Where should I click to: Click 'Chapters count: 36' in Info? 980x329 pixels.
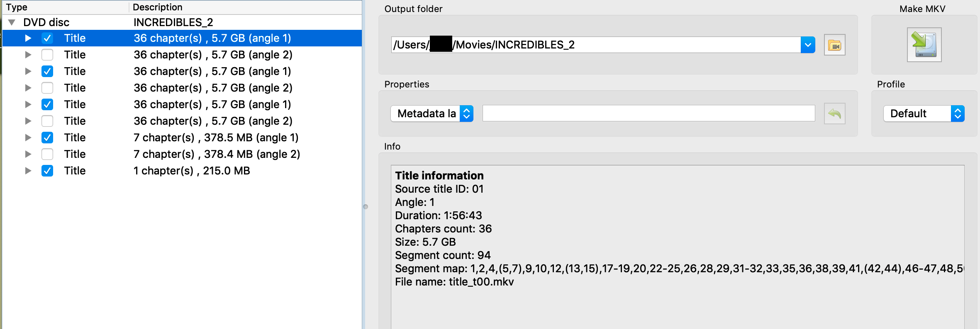point(444,229)
